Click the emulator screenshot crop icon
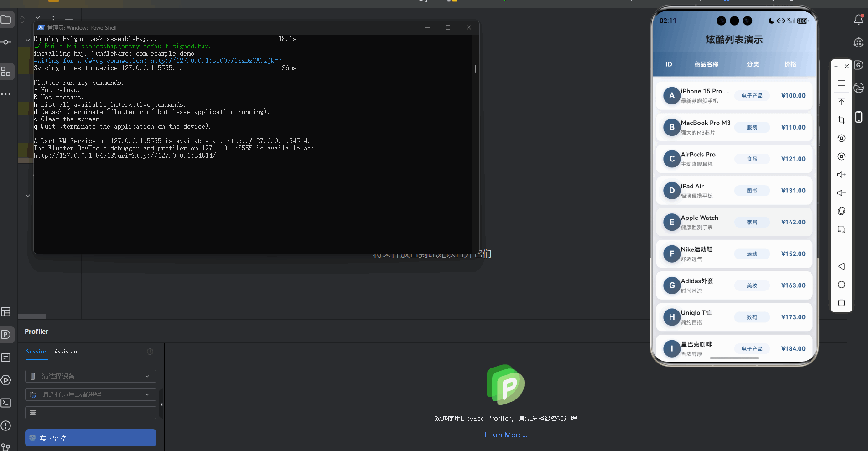Screen dimensions: 868x451 tap(842, 120)
